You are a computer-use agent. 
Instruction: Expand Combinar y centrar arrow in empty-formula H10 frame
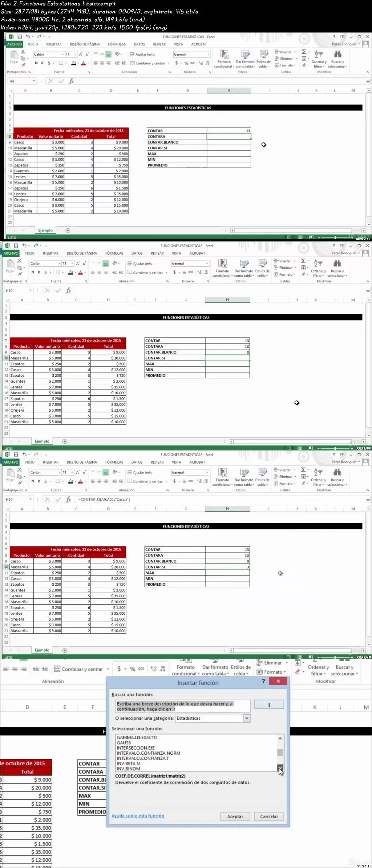pos(166,272)
